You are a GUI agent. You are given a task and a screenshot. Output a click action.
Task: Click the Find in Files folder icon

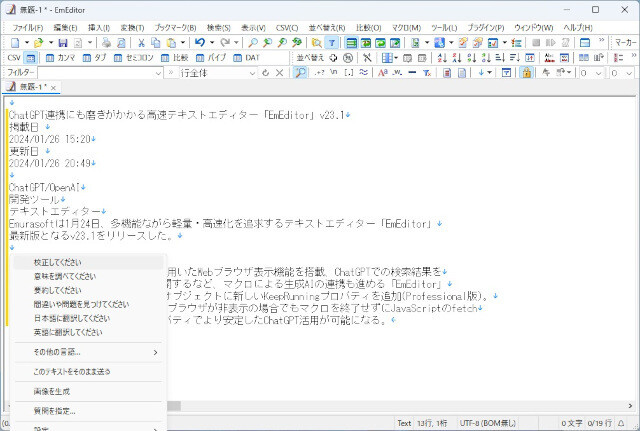[316, 42]
